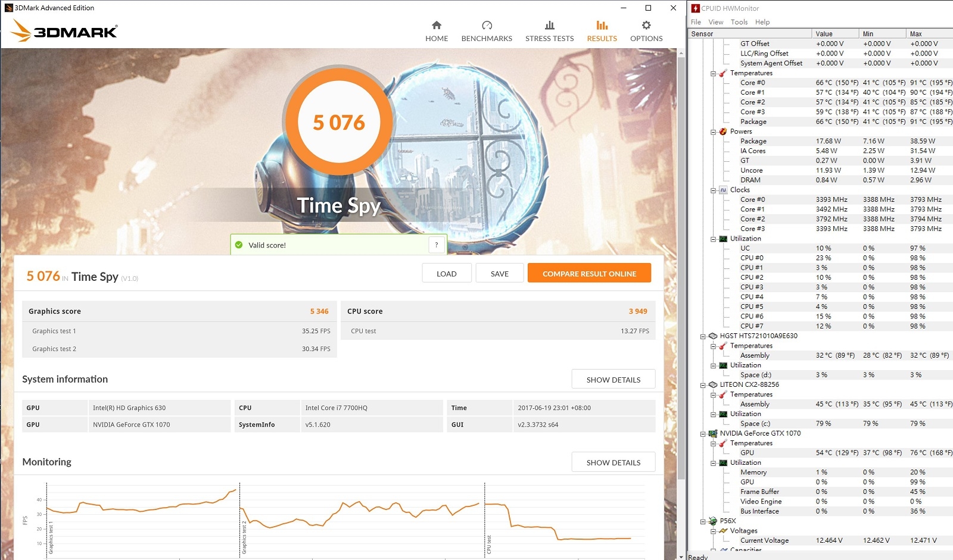953x560 pixels.
Task: Click the Powers flame icon
Action: click(723, 132)
